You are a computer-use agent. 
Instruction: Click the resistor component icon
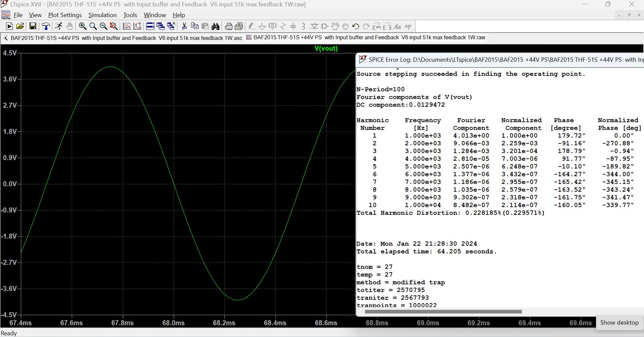coord(283,26)
